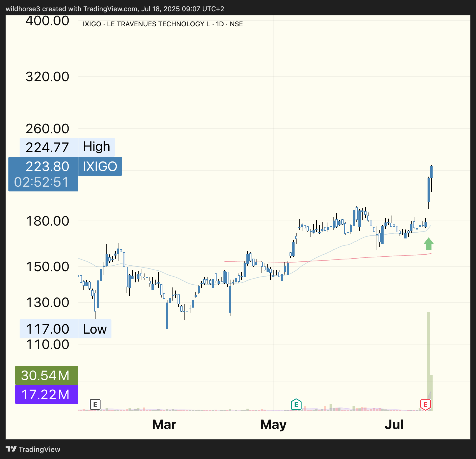Click the IXIGO symbol title text
The width and height of the screenshot is (476, 459).
click(163, 24)
